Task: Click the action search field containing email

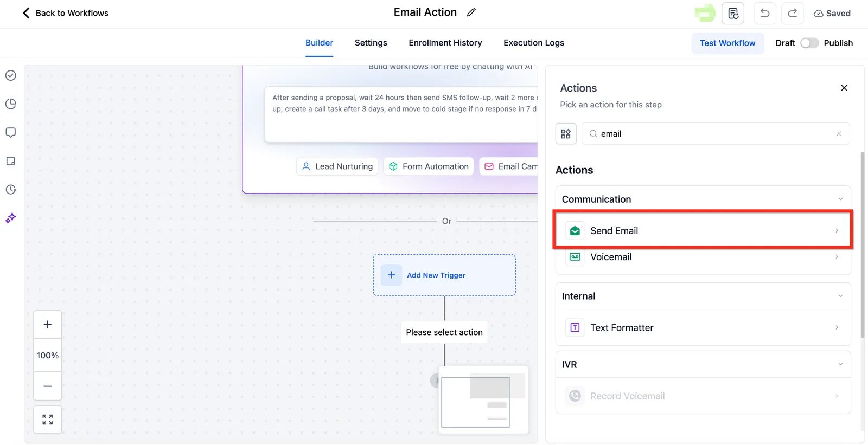Action: click(x=716, y=134)
